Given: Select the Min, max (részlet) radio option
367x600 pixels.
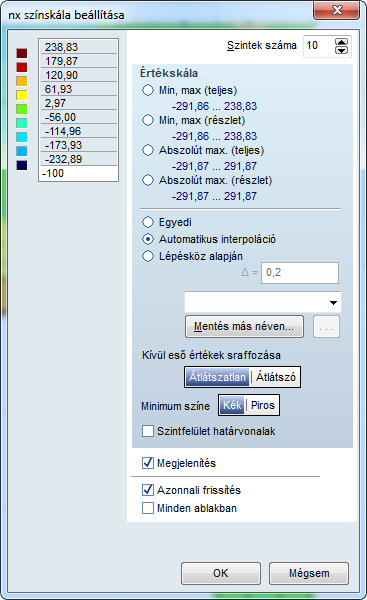Looking at the screenshot, I should click(148, 120).
